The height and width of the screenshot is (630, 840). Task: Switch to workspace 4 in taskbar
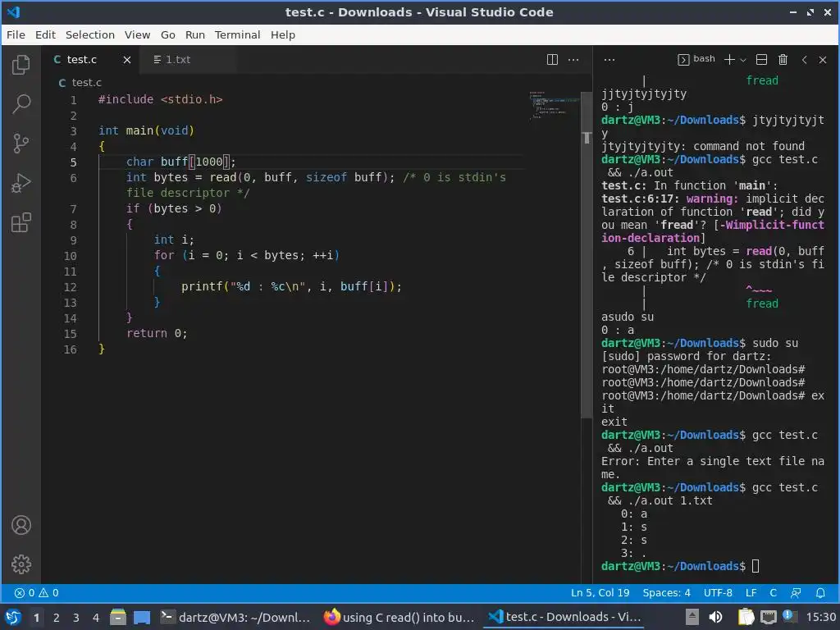(96, 618)
